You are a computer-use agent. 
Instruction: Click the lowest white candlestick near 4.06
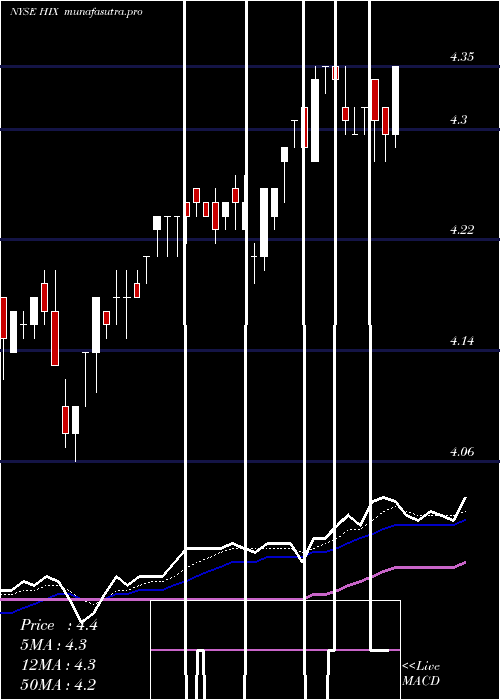[x=75, y=420]
